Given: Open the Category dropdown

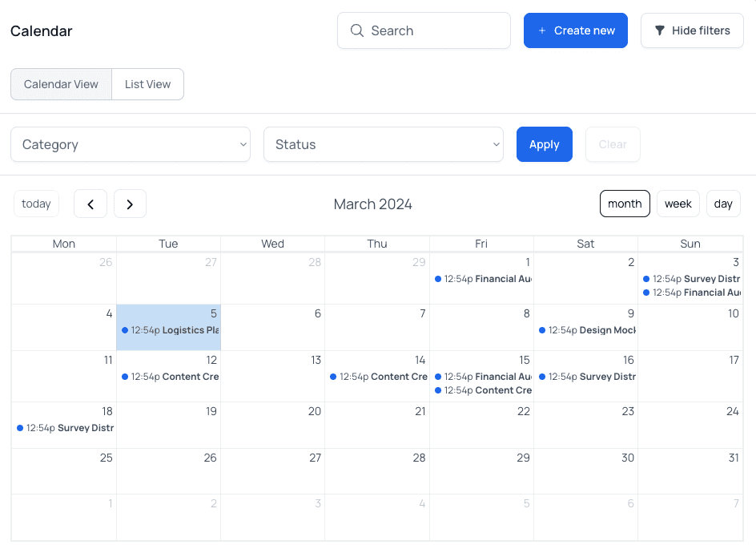Looking at the screenshot, I should pos(131,144).
